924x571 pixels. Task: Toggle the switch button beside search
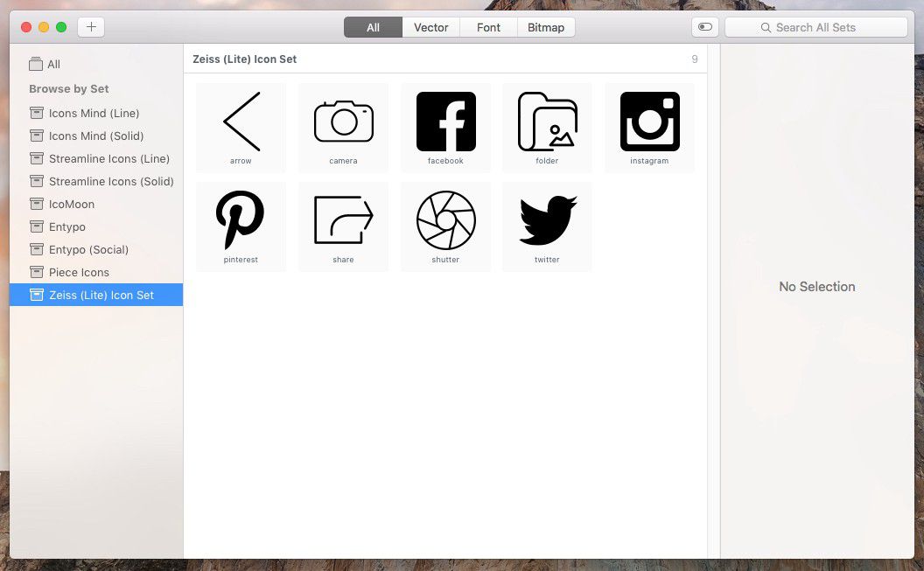(704, 27)
